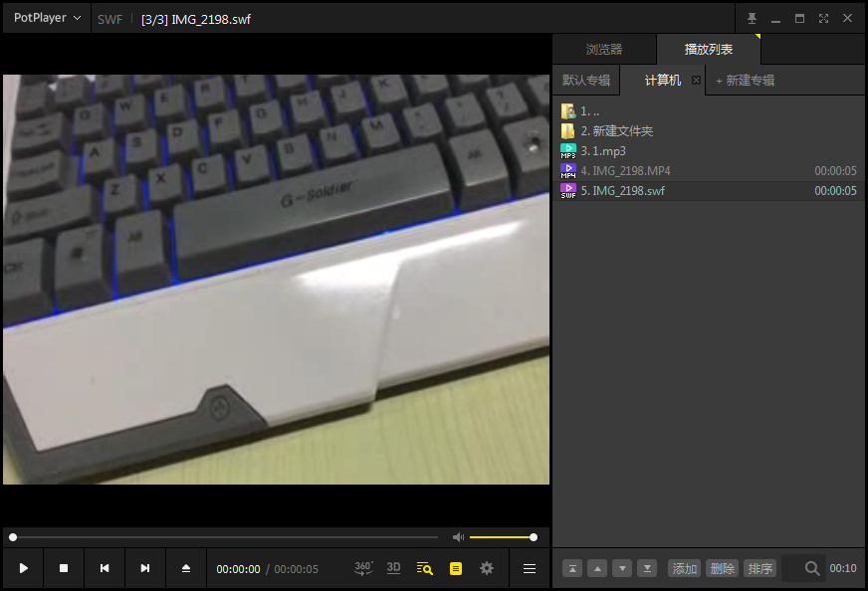Adjust the volume slider

coord(503,536)
